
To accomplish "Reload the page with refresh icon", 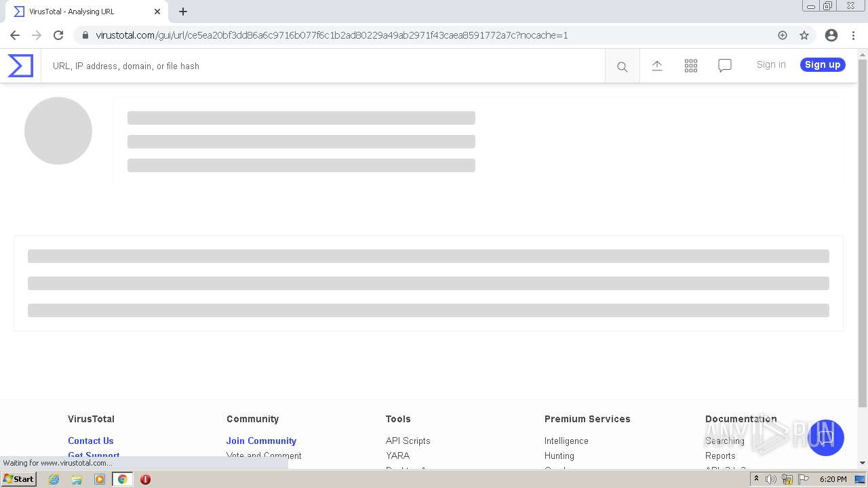I will (58, 35).
